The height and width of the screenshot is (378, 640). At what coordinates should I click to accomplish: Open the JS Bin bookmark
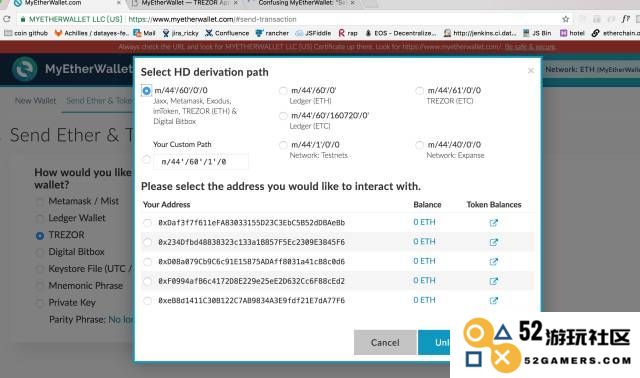537,33
